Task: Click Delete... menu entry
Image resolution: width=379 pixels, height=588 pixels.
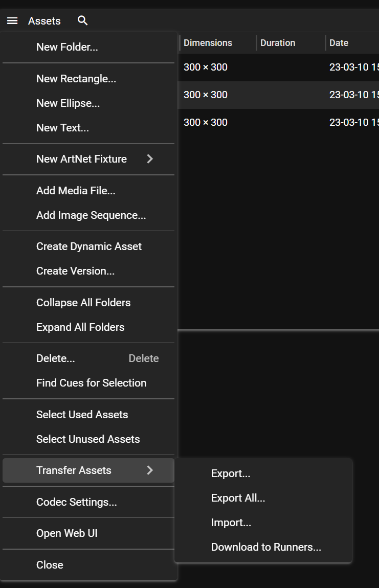Action: 88,358
